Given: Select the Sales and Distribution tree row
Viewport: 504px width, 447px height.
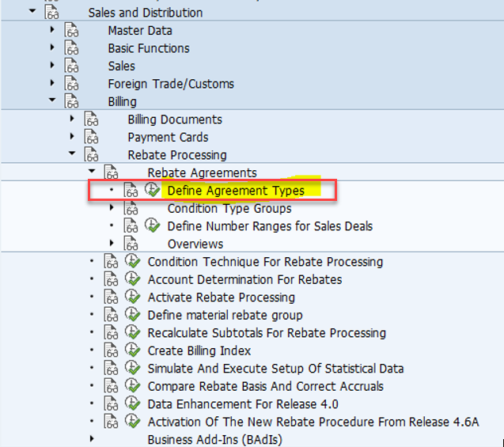Looking at the screenshot, I should [146, 13].
